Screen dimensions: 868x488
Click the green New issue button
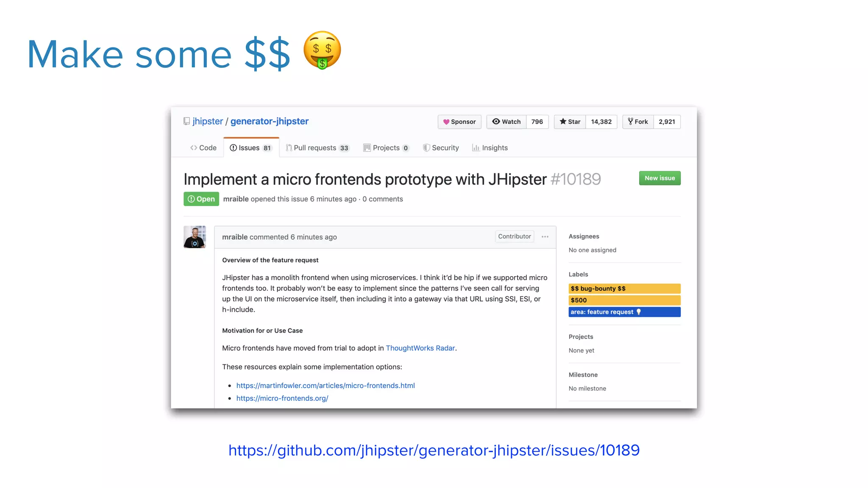[660, 178]
